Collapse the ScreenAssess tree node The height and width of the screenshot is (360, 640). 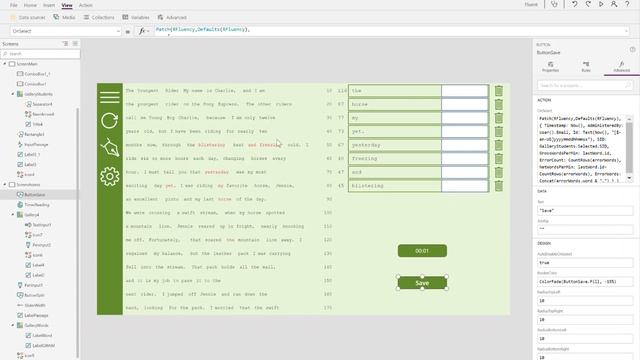5,184
